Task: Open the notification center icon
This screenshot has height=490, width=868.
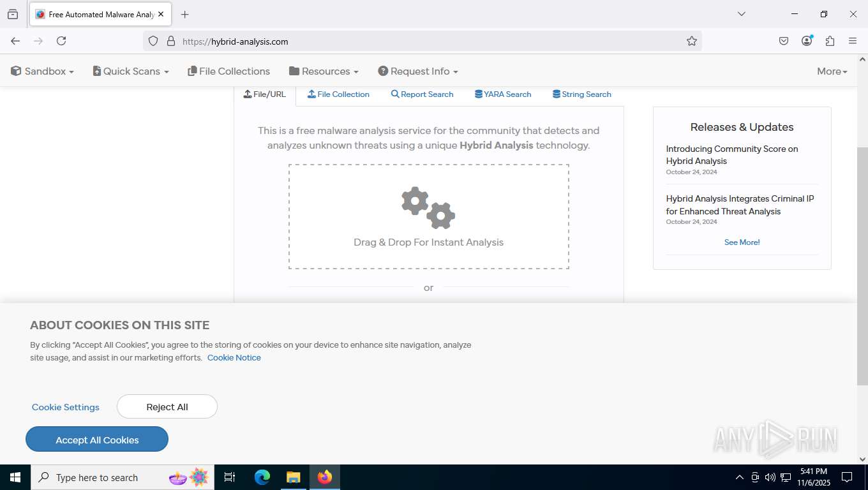Action: click(847, 477)
